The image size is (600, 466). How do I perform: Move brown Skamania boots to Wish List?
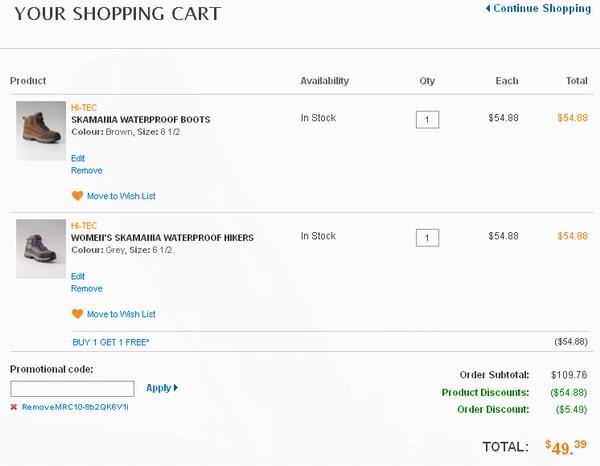coord(121,196)
